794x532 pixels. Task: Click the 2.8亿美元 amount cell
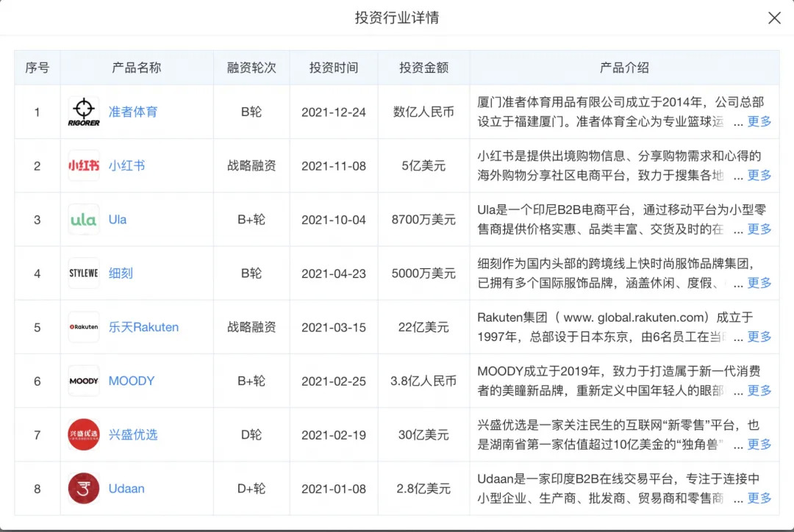[424, 489]
